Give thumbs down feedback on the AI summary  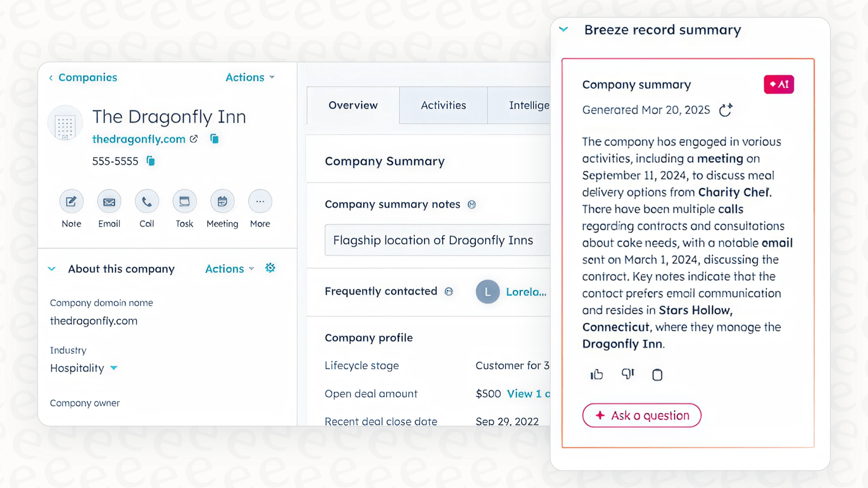[628, 374]
